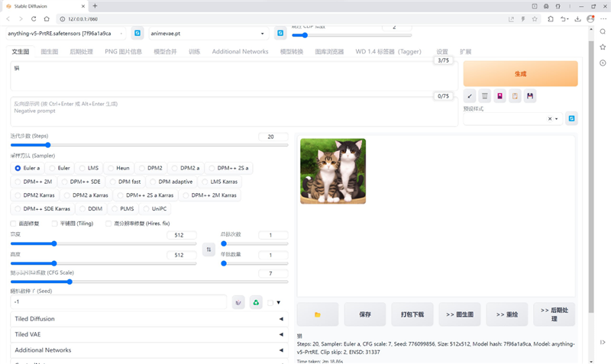This screenshot has width=611, height=364.
Task: Select the LMS sampler
Action: click(x=89, y=168)
